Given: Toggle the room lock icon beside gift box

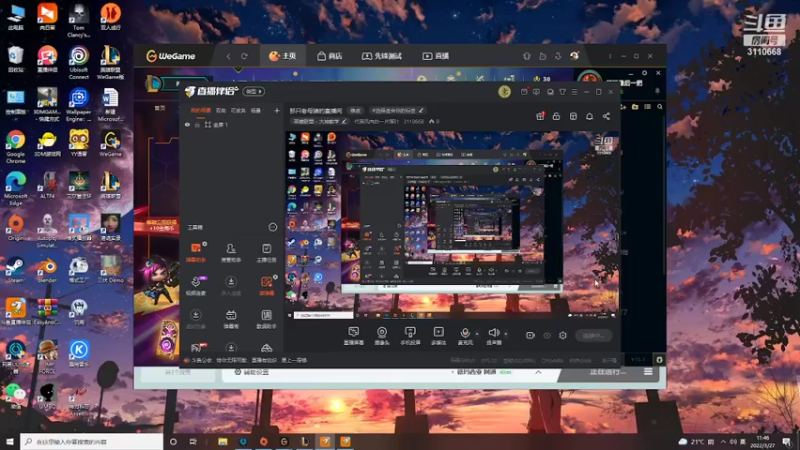Looking at the screenshot, I should (556, 116).
